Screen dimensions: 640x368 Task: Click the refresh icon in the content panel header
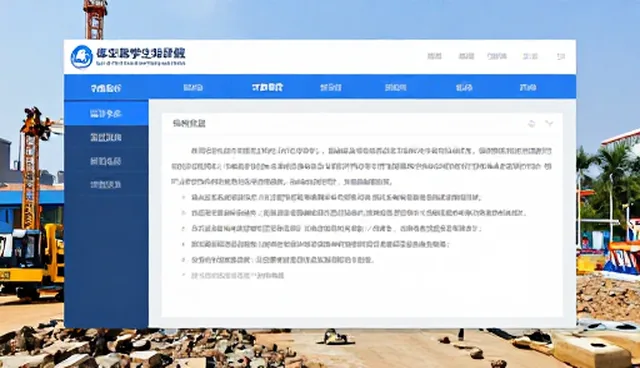pos(531,124)
